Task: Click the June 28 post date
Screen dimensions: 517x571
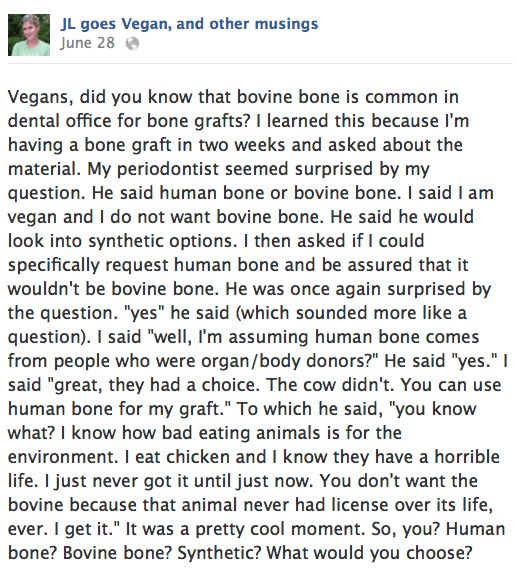Action: (87, 43)
